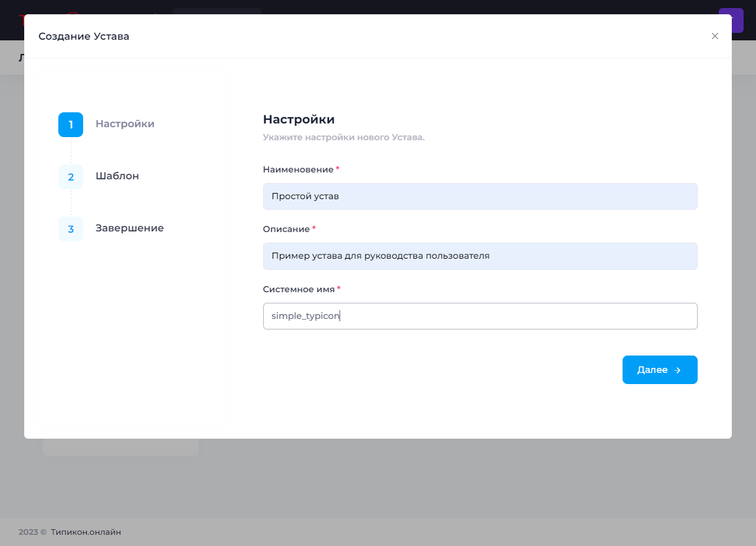Select step 2 number badge
This screenshot has height=546, width=756.
71,177
